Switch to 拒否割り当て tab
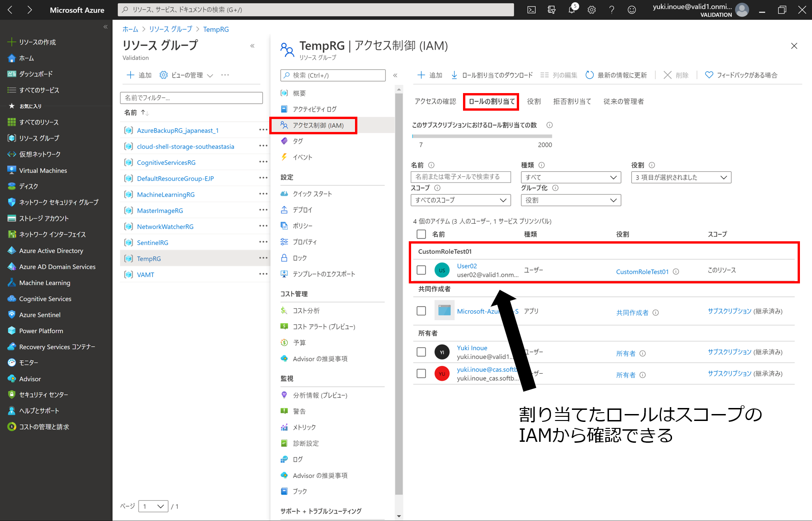This screenshot has width=812, height=521. [x=572, y=101]
